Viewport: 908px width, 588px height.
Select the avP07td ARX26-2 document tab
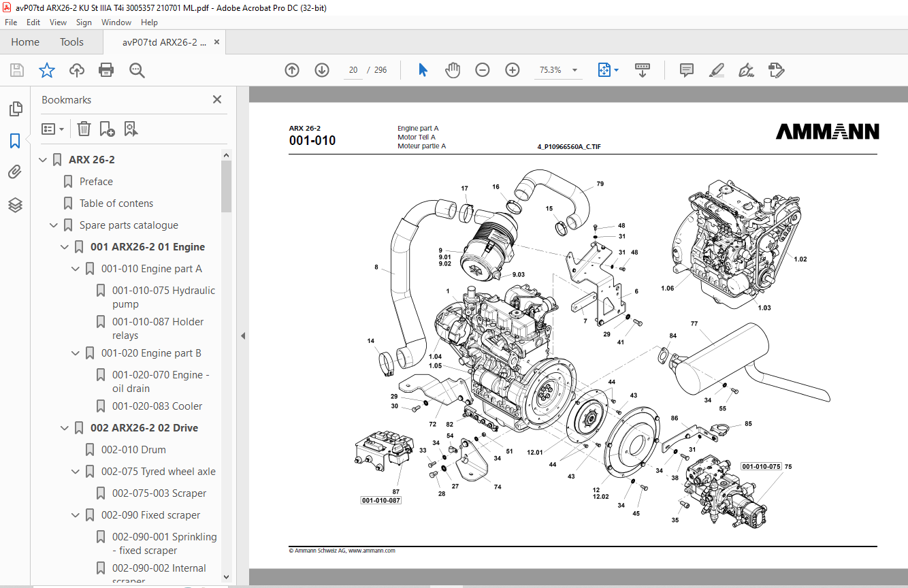[x=164, y=42]
